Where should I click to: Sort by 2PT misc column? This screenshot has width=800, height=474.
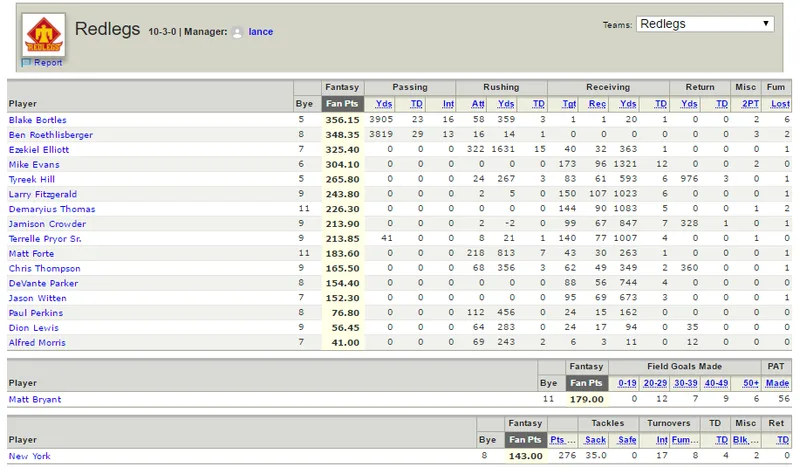750,104
